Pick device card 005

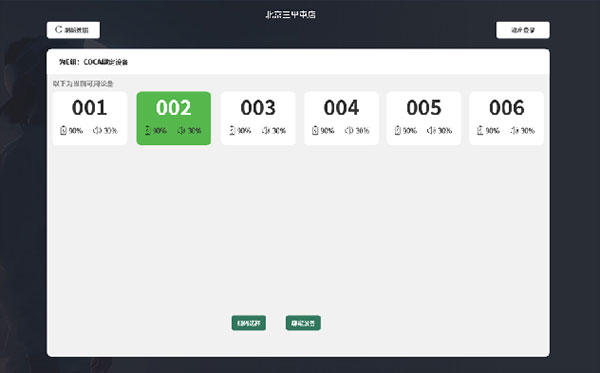pyautogui.click(x=424, y=118)
